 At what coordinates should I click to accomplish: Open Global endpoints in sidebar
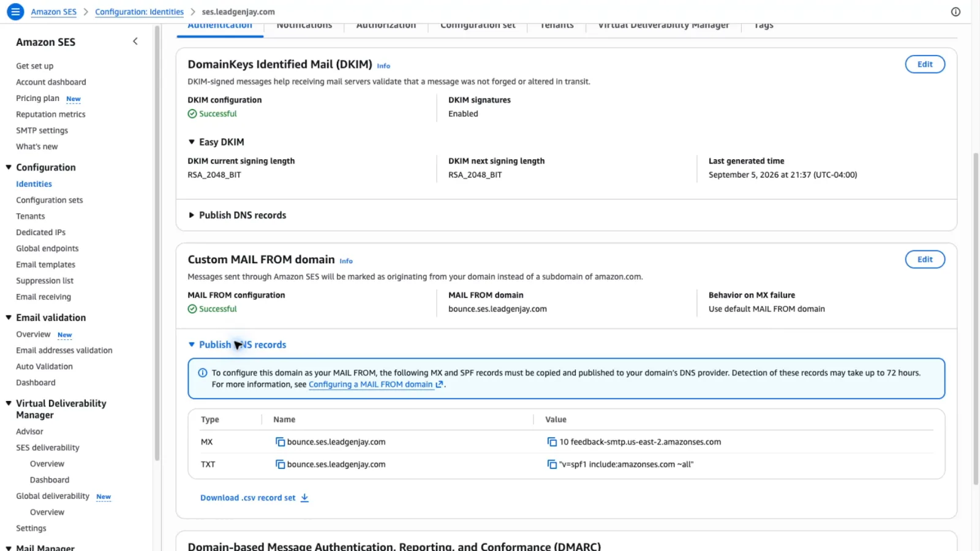point(47,249)
